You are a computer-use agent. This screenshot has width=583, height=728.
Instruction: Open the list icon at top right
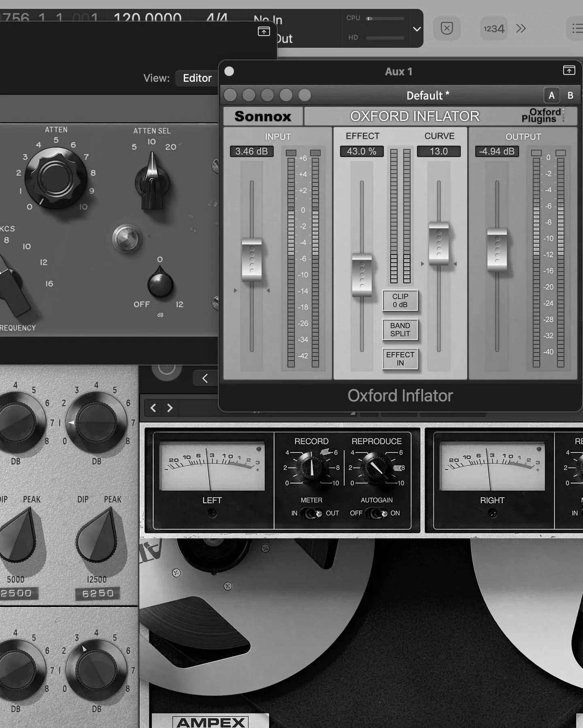(x=577, y=28)
